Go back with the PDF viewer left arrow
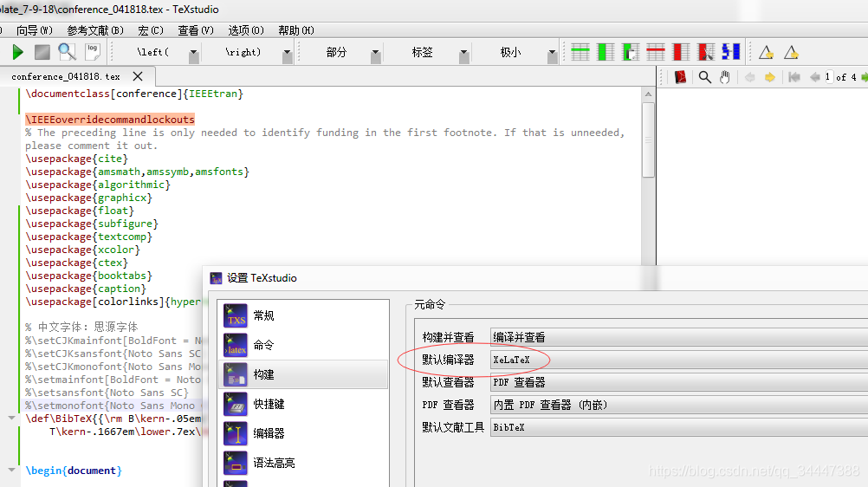This screenshot has height=487, width=868. (x=749, y=77)
